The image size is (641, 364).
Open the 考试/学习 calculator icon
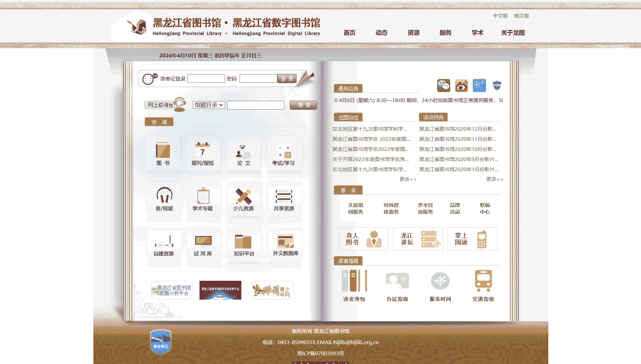tap(283, 154)
